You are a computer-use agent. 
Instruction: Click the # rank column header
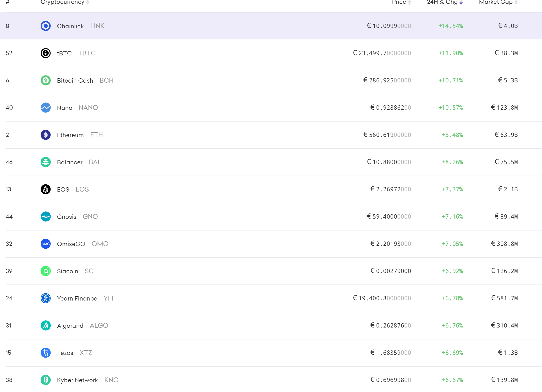[7, 2]
